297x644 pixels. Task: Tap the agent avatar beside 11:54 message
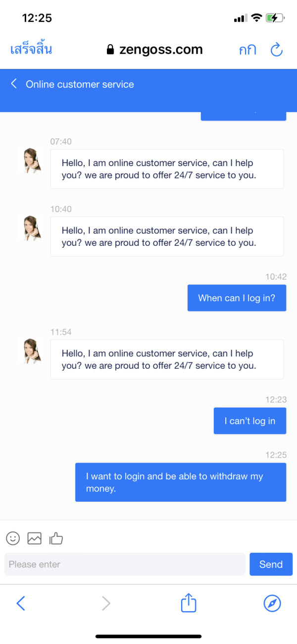click(x=29, y=351)
